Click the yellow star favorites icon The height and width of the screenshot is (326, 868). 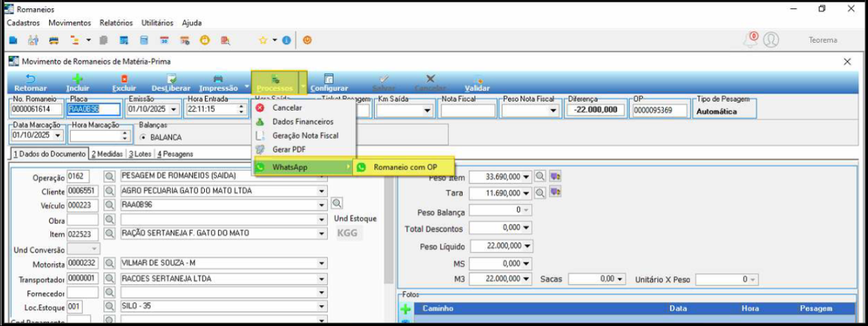pyautogui.click(x=262, y=40)
